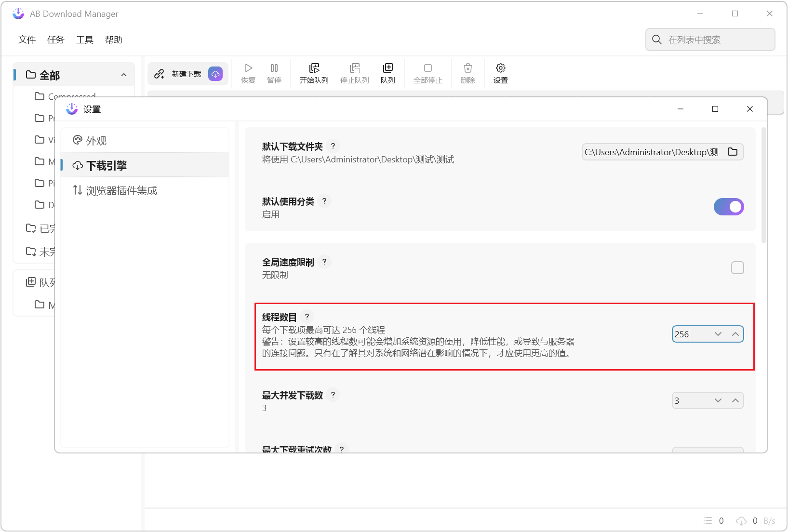This screenshot has height=532, width=788.
Task: Click the purple cloud download icon
Action: click(215, 74)
